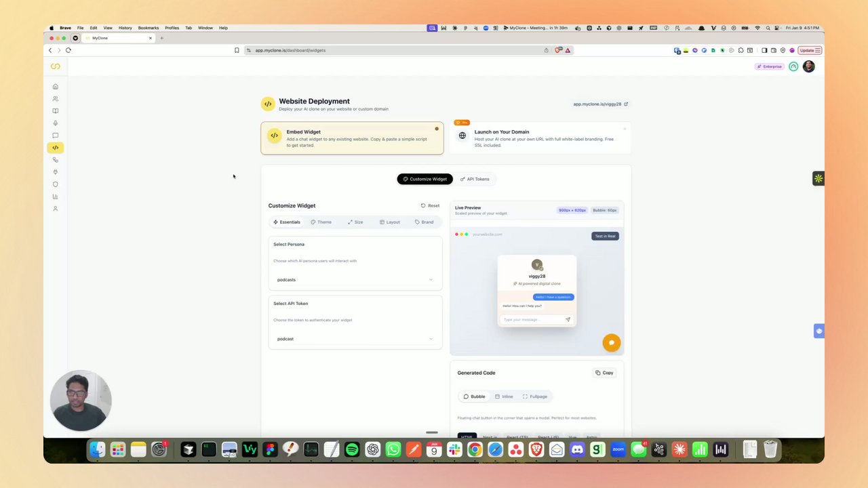Viewport: 868px width, 488px height.
Task: Open Discord from the Dock
Action: coord(577,449)
